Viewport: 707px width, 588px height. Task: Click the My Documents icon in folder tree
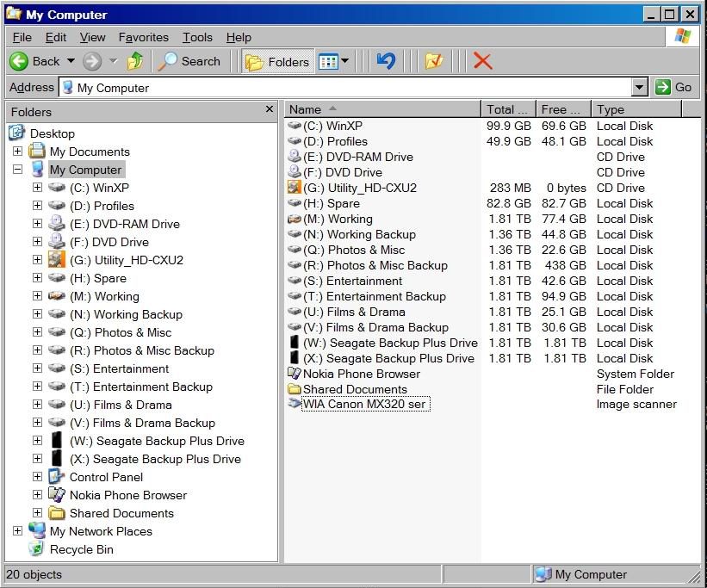(37, 151)
